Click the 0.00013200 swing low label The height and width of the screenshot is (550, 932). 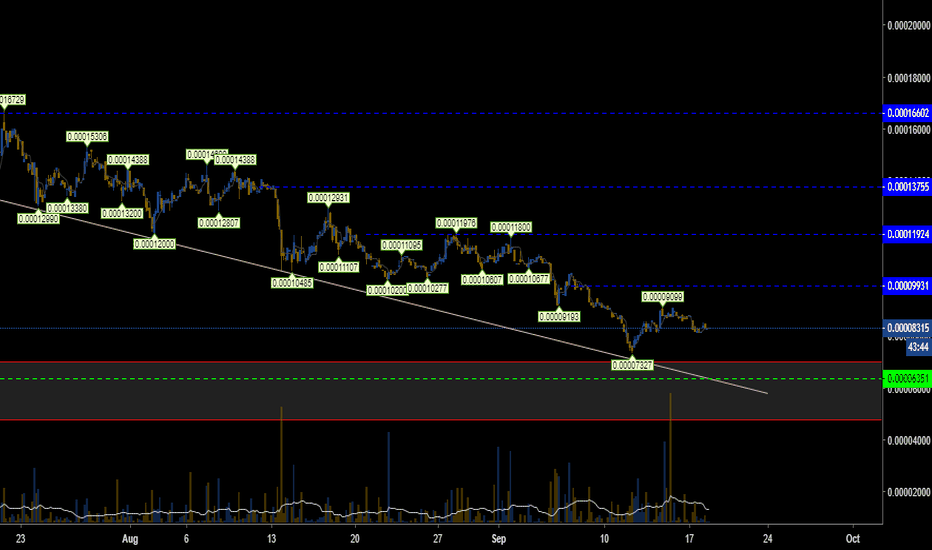[x=122, y=213]
